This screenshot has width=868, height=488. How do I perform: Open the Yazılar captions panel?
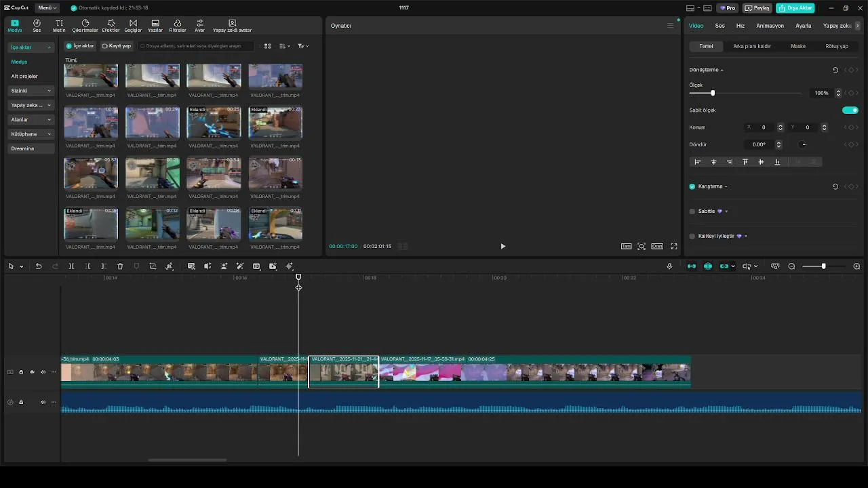point(155,26)
